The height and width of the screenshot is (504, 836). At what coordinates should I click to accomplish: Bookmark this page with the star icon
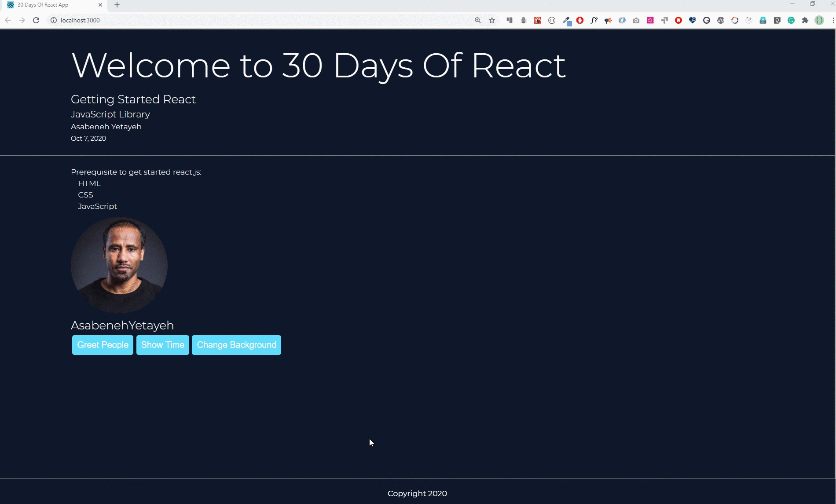point(492,20)
